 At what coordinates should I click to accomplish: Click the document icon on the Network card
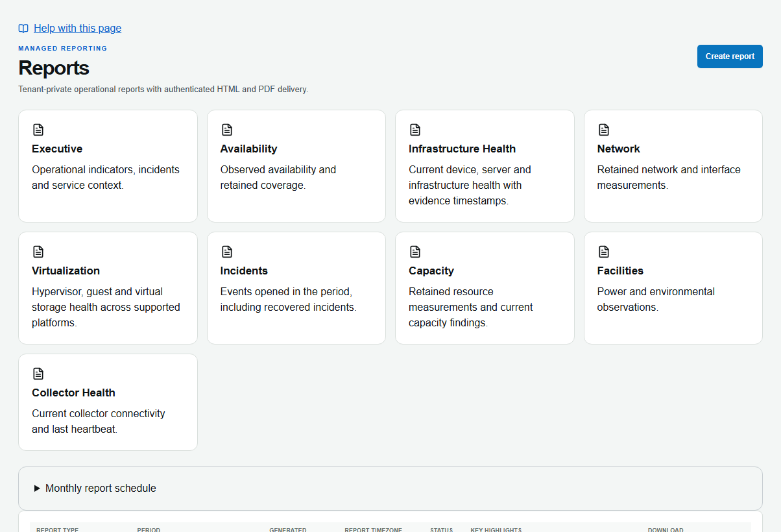603,130
